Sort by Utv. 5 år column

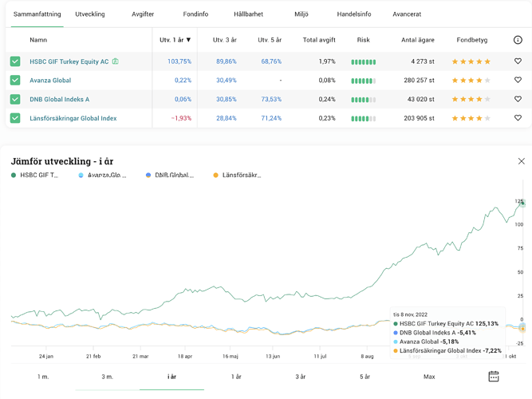pos(270,40)
